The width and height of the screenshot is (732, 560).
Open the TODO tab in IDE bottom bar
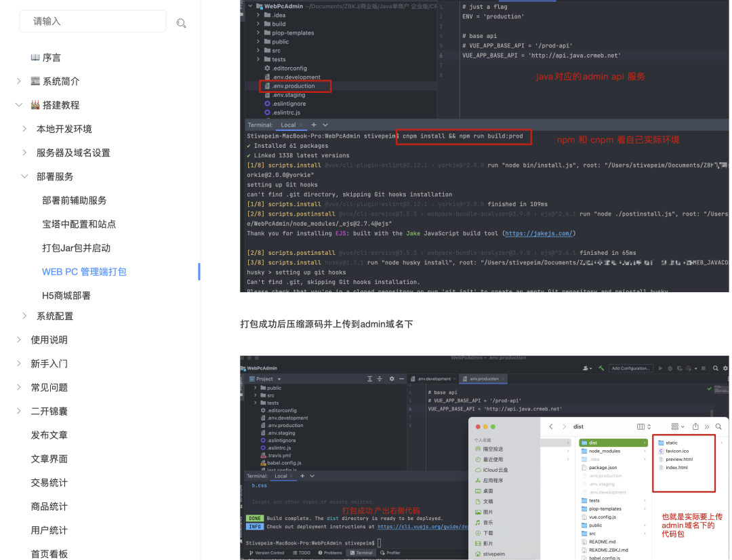point(302,553)
